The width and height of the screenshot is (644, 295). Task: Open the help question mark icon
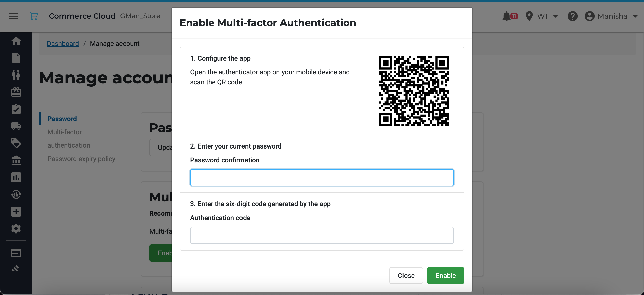(573, 16)
